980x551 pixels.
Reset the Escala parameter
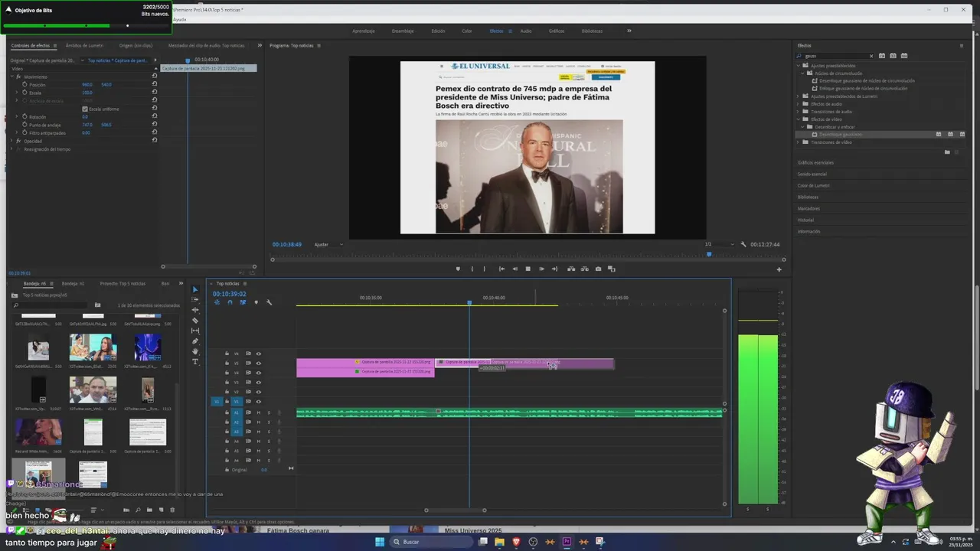pyautogui.click(x=155, y=93)
